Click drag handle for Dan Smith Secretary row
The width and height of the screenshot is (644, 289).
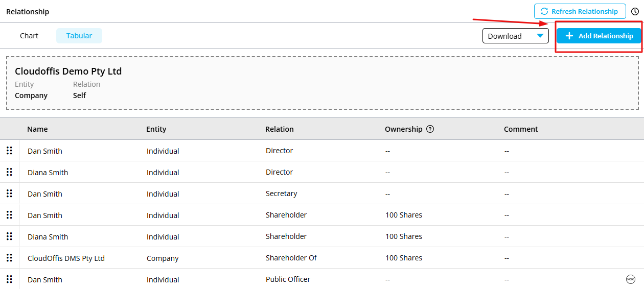tap(9, 194)
